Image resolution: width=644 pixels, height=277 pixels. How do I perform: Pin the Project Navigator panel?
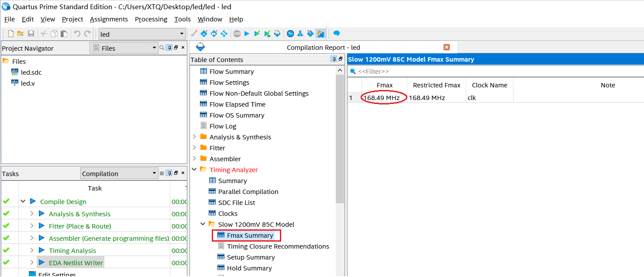point(169,48)
